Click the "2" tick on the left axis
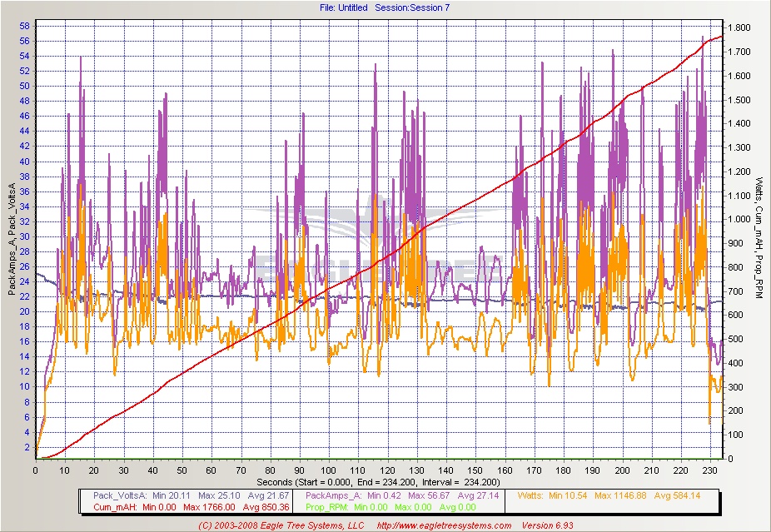Image resolution: width=771 pixels, height=532 pixels. pos(27,447)
